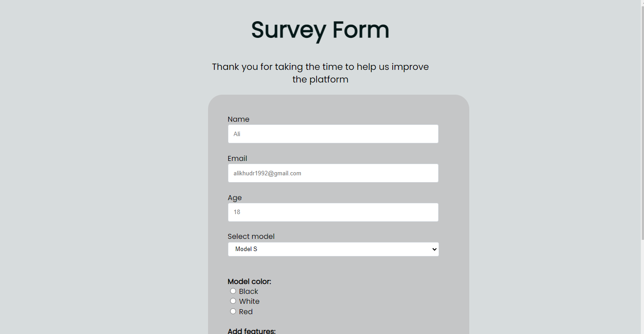Click the "Model color:" heading
Screen dimensions: 644x334
pos(249,282)
